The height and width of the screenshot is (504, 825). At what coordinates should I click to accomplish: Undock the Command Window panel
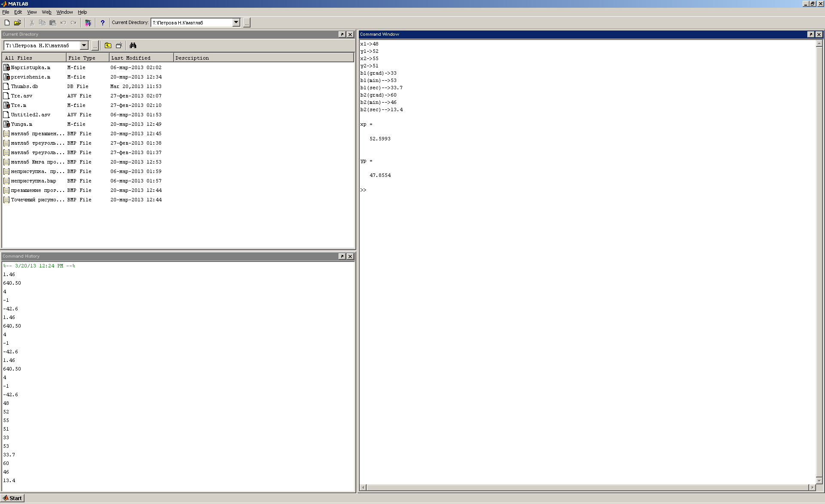[x=811, y=34]
